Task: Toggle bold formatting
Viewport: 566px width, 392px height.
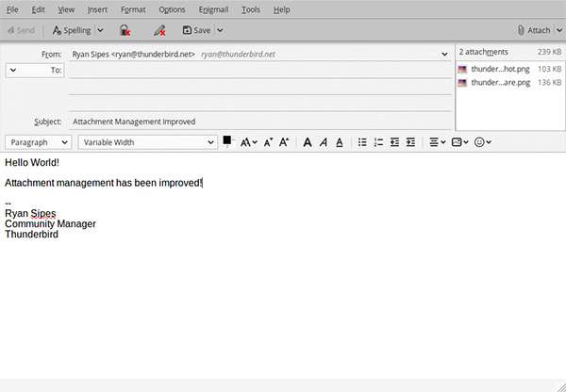Action: pyautogui.click(x=308, y=142)
